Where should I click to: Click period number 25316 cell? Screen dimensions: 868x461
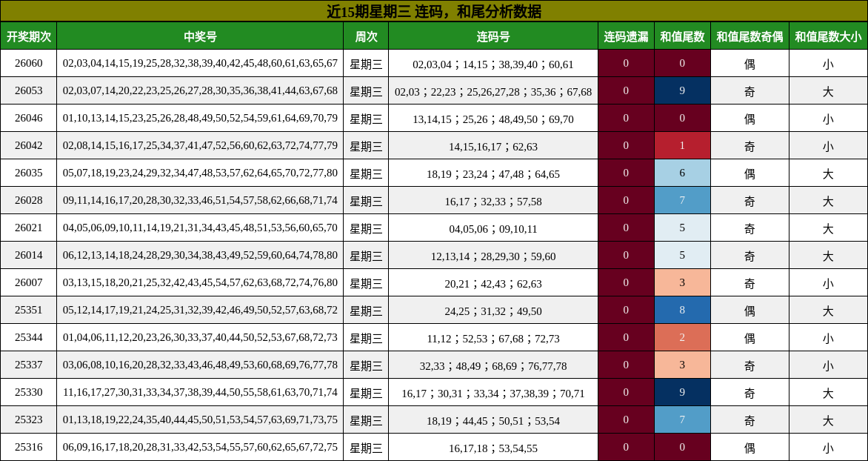[30, 447]
